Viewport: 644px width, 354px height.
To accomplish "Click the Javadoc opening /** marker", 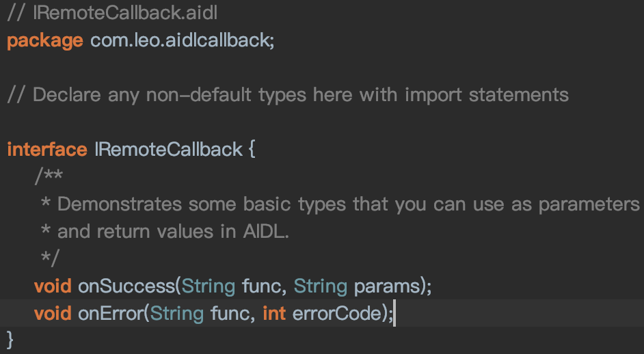I will click(49, 177).
